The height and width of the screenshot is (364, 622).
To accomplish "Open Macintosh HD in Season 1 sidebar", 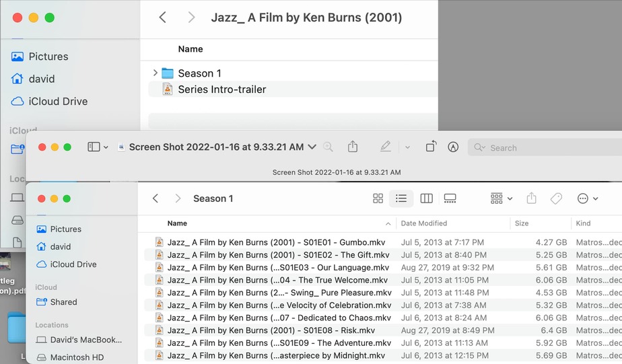I will 70,357.
